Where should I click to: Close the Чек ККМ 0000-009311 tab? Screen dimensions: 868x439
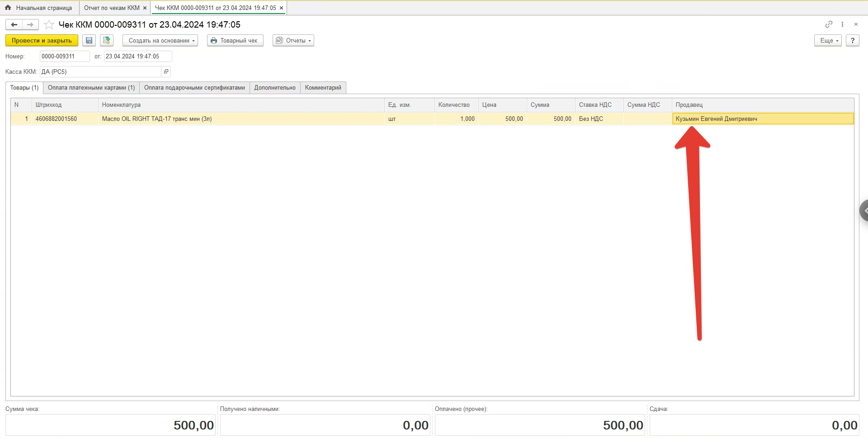click(281, 8)
